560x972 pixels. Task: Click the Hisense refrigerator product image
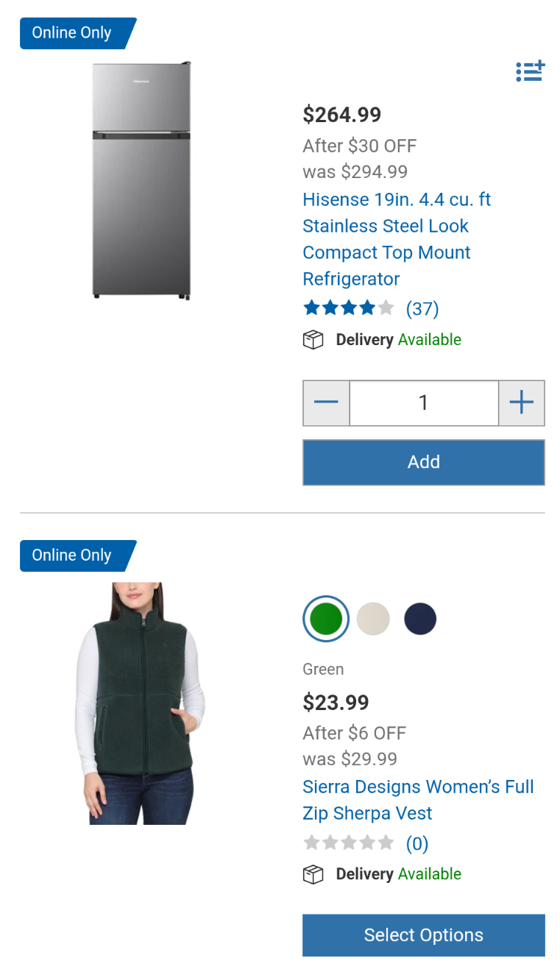click(141, 181)
